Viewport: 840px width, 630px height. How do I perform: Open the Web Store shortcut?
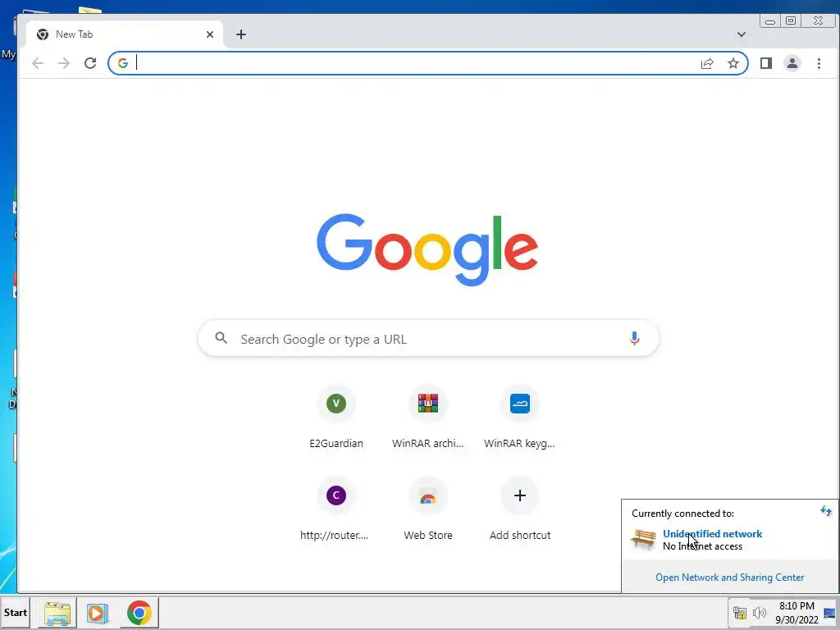tap(428, 510)
